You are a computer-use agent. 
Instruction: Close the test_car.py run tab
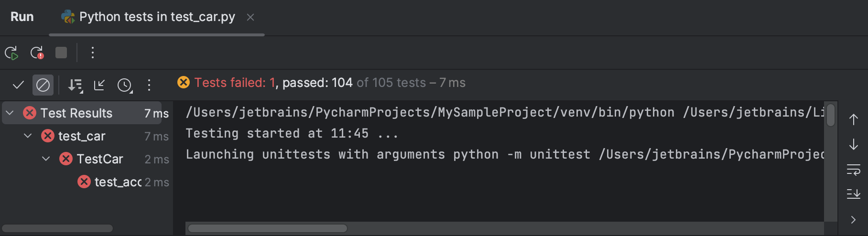tap(250, 17)
